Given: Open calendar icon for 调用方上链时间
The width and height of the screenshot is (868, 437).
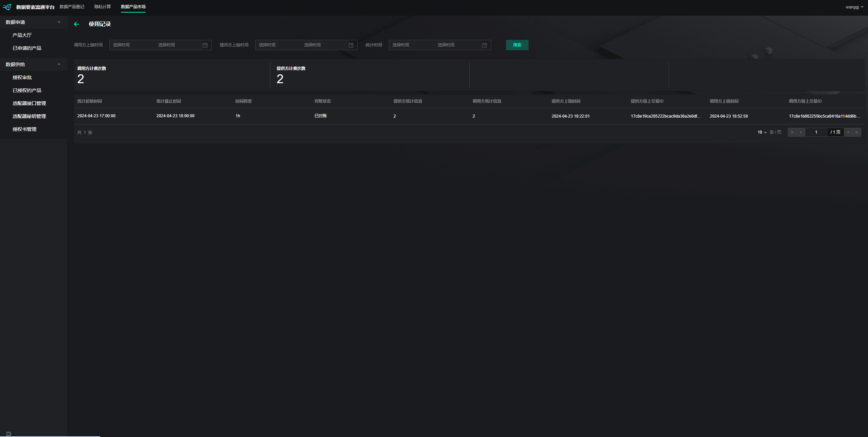Looking at the screenshot, I should pos(205,45).
